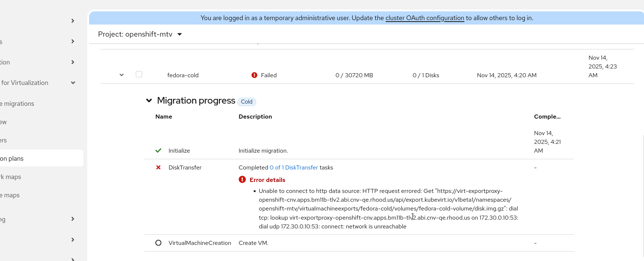Open the 'k maps' sidebar item
The width and height of the screenshot is (644, 261).
11,177
